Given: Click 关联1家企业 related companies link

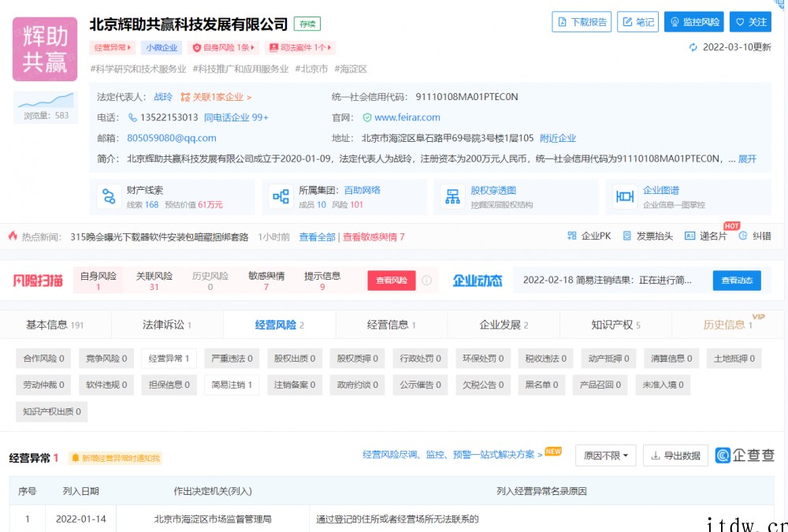Looking at the screenshot, I should (x=216, y=97).
